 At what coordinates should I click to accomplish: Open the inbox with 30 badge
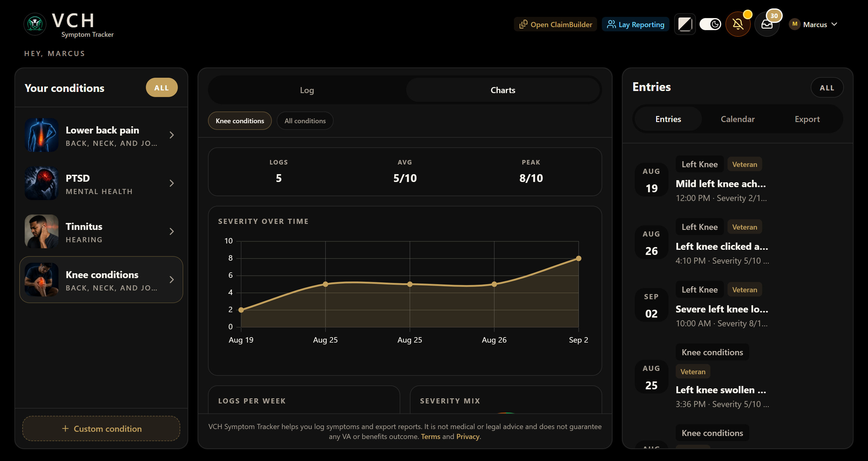click(766, 24)
